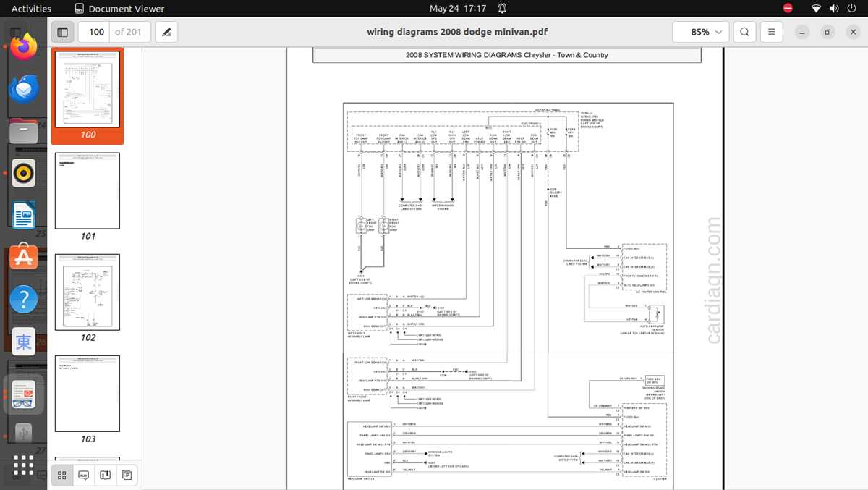Open the network status icon
Screen dimensions: 868x490
coord(816,9)
